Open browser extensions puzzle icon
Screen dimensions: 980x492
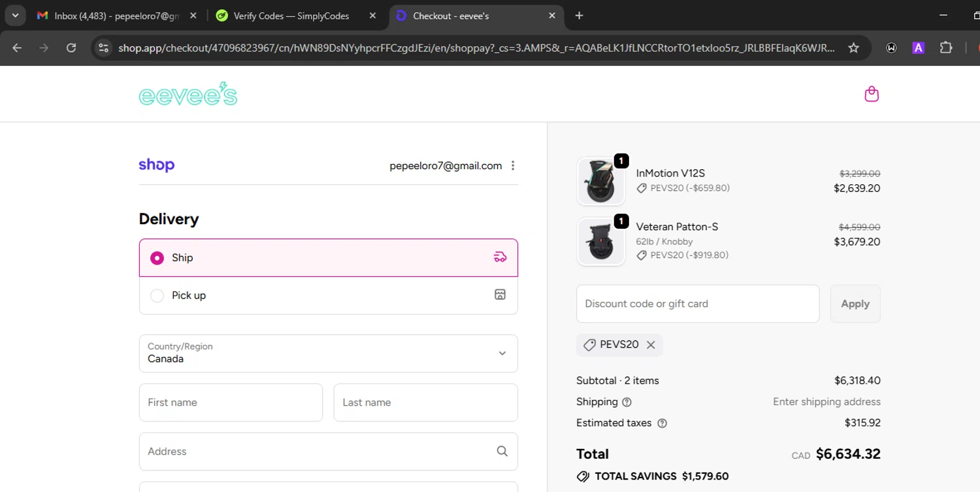click(945, 48)
